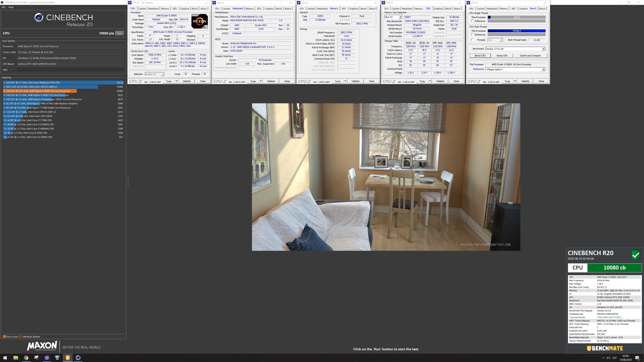The width and height of the screenshot is (644, 362).
Task: Open File Explorer from the taskbar
Action: (15, 357)
